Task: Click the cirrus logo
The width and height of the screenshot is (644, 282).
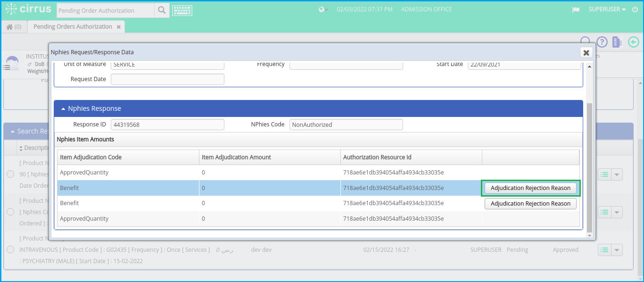Action: coord(28,9)
